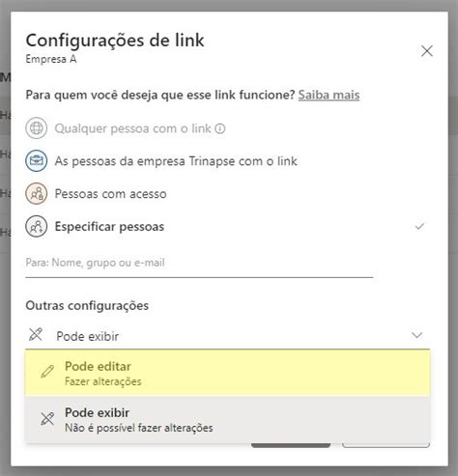The height and width of the screenshot is (476, 458).
Task: Click the checkmark next to Especificar pessoas
Action: point(419,227)
